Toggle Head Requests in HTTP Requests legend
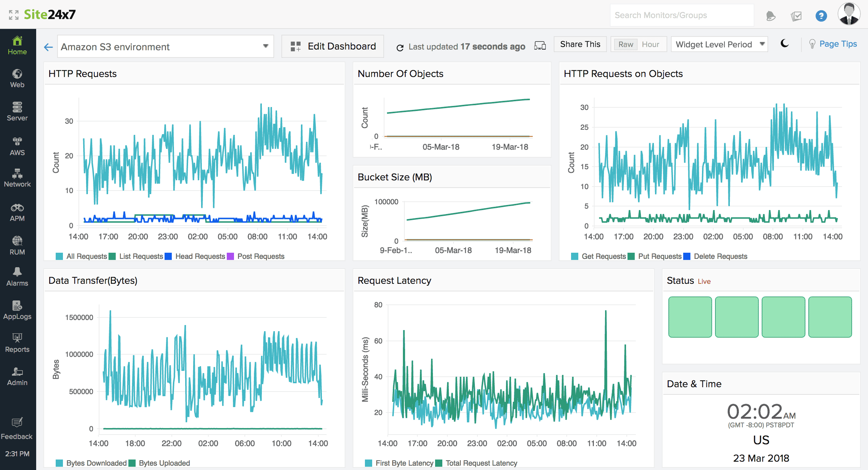 tap(200, 256)
